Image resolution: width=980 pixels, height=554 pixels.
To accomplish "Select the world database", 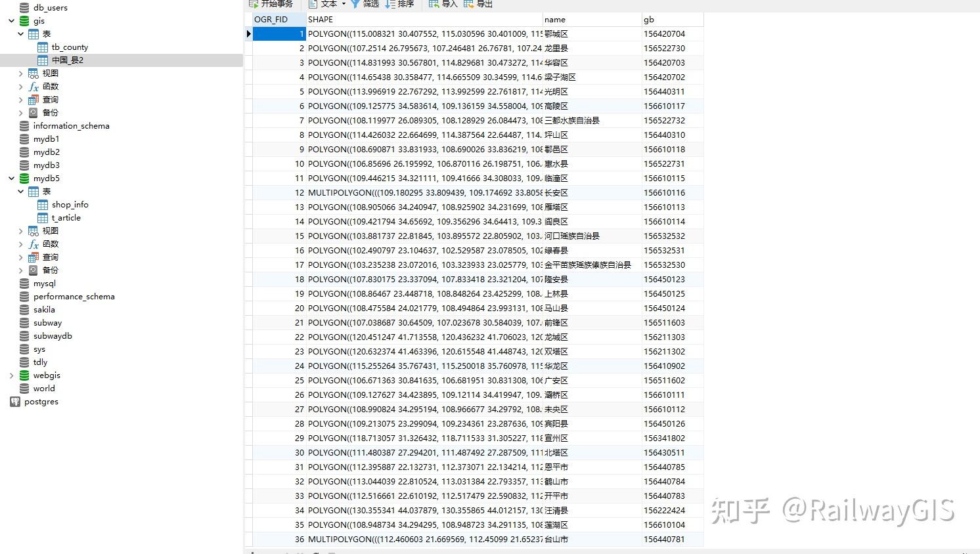I will (43, 388).
